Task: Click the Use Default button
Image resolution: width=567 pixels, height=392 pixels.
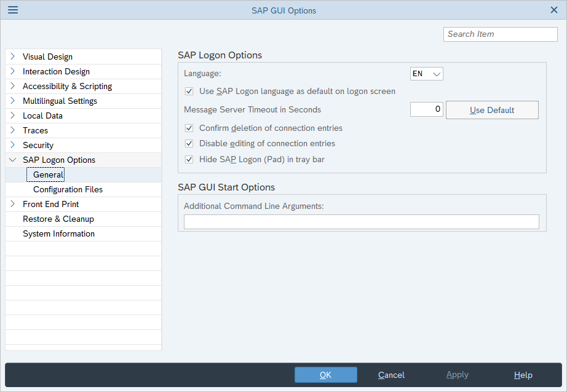Action: 492,110
